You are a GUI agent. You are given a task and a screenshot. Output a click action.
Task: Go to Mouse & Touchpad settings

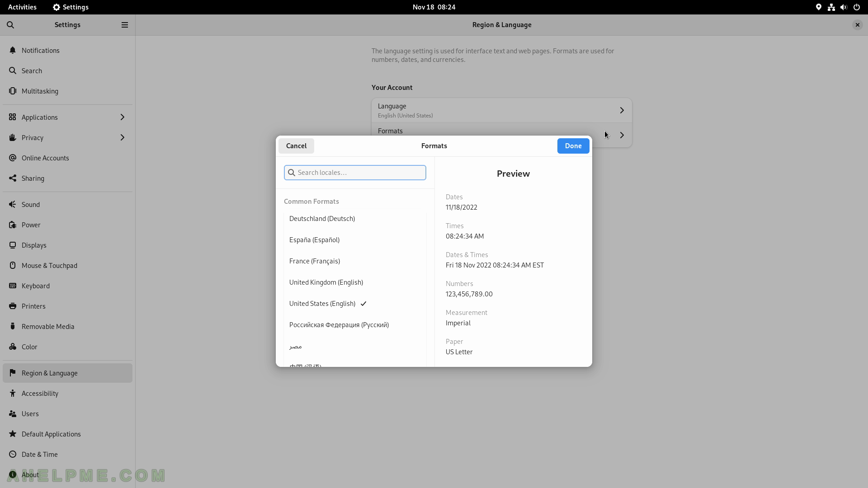[67, 265]
